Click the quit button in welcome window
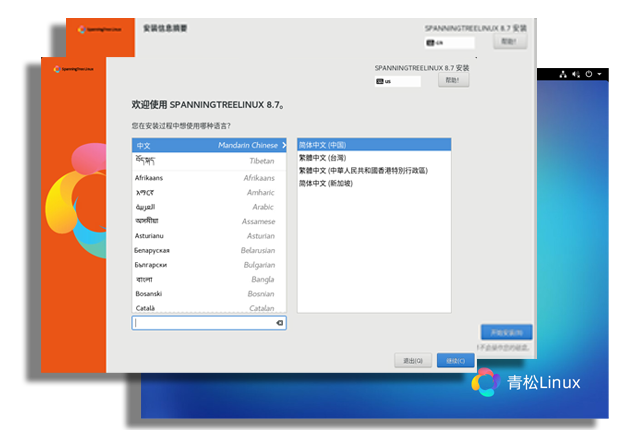 tap(413, 361)
